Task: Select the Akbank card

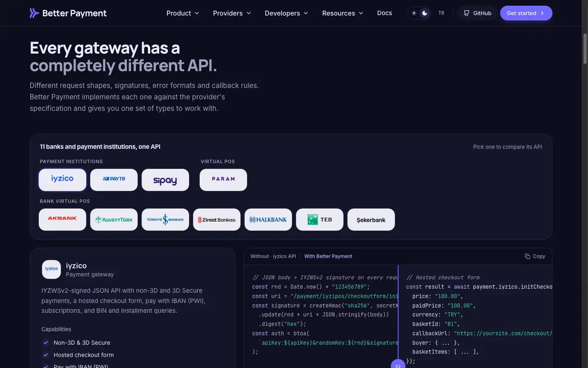Action: [62, 220]
